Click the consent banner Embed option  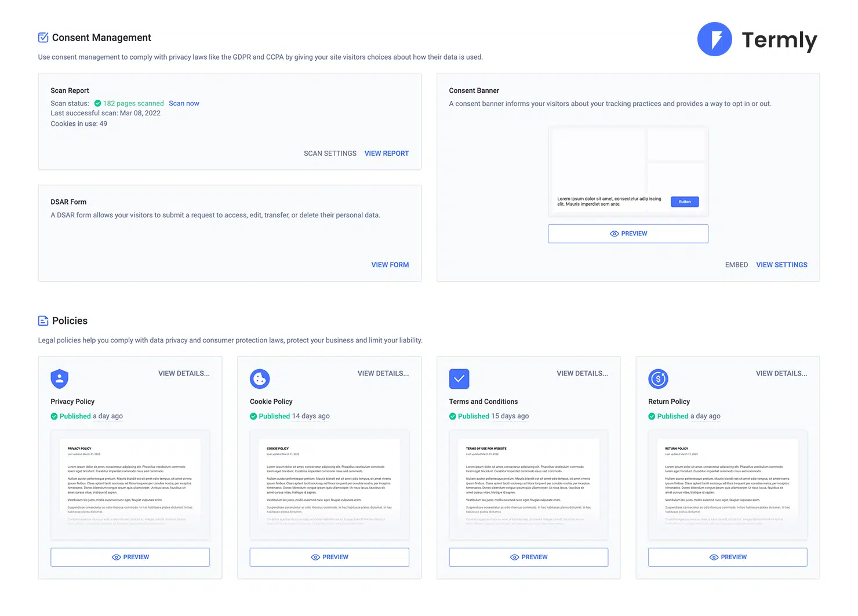point(736,265)
